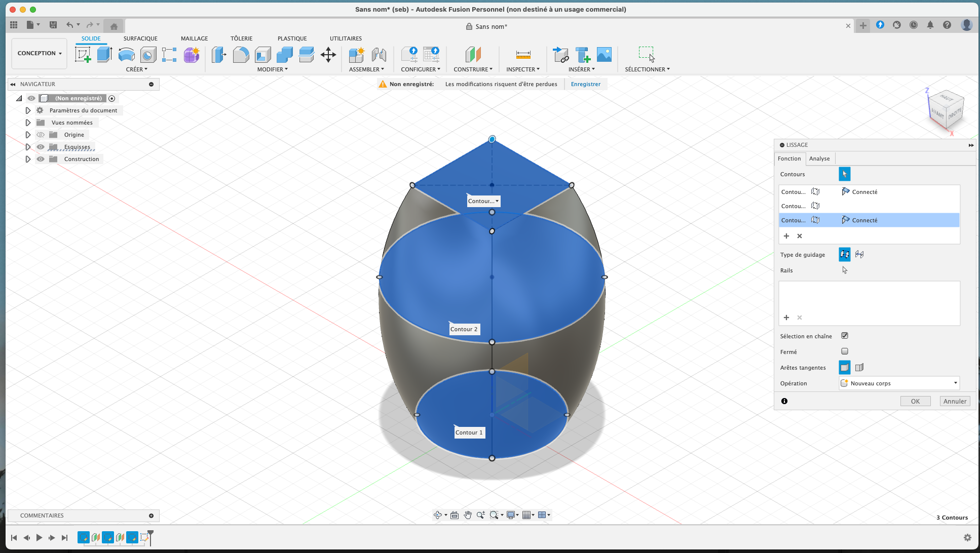Save the document with floppy icon
This screenshot has width=980, height=553.
[53, 25]
